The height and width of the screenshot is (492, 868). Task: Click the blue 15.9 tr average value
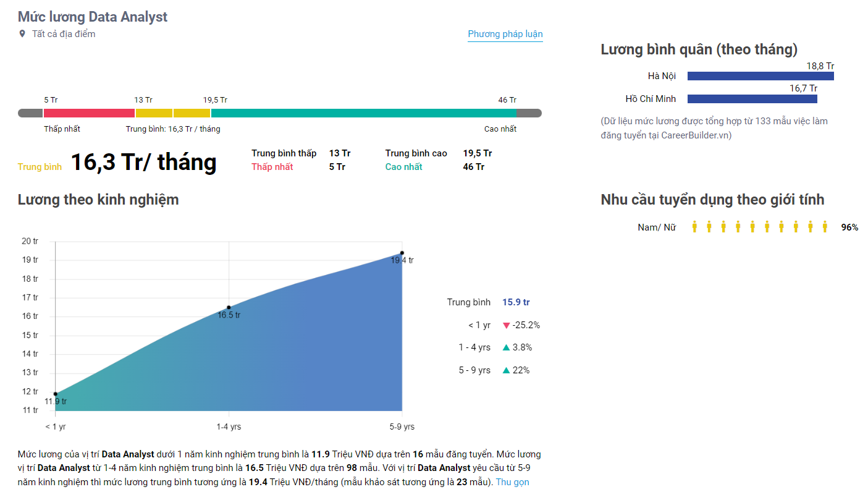516,302
